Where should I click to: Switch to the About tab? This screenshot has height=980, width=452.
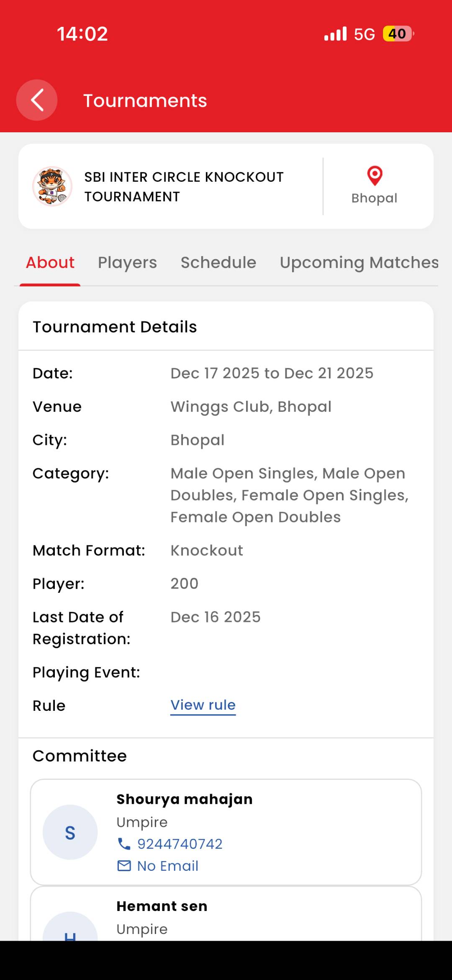point(50,263)
